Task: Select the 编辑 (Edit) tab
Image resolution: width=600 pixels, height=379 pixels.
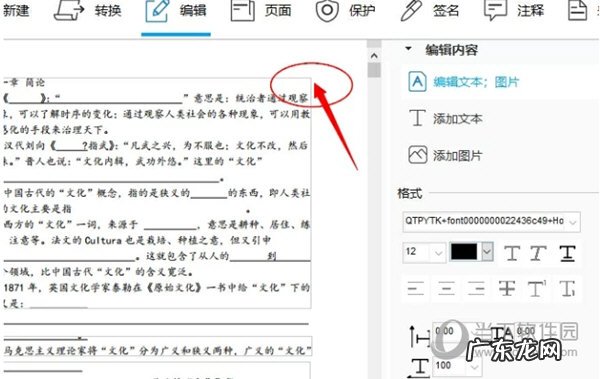Action: pos(176,10)
